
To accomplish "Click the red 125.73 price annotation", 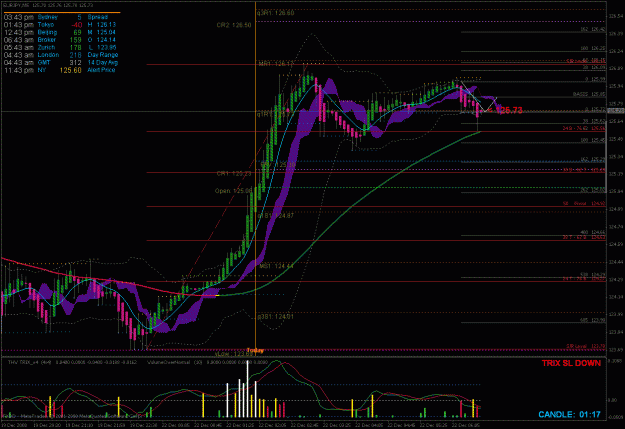I will pyautogui.click(x=509, y=110).
